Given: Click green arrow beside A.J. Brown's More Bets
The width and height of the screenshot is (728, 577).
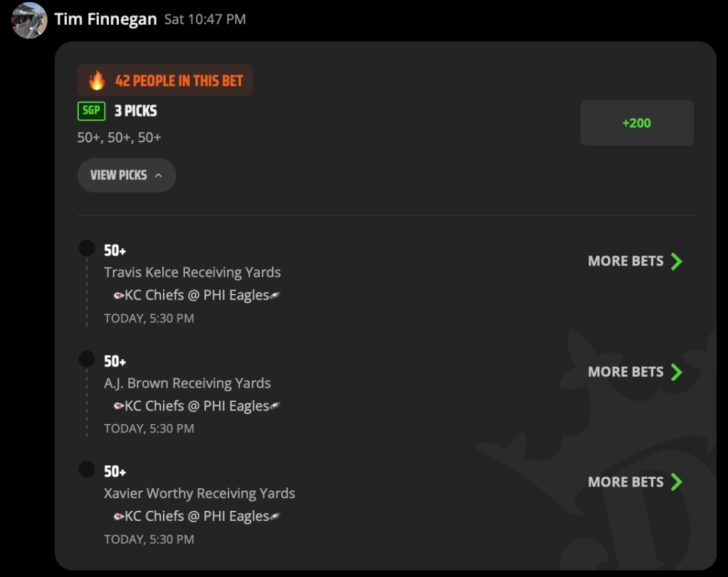Looking at the screenshot, I should 677,372.
